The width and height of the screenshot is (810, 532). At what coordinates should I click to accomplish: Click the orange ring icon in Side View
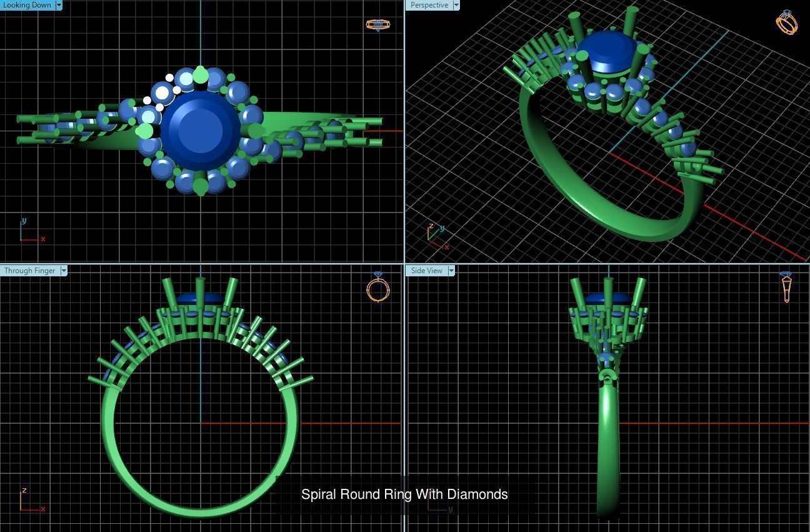786,287
